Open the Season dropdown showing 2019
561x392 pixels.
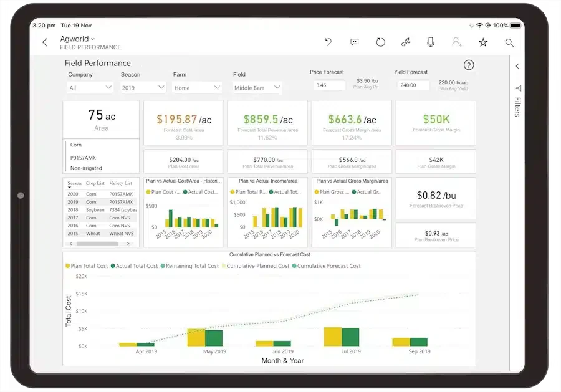tap(142, 88)
